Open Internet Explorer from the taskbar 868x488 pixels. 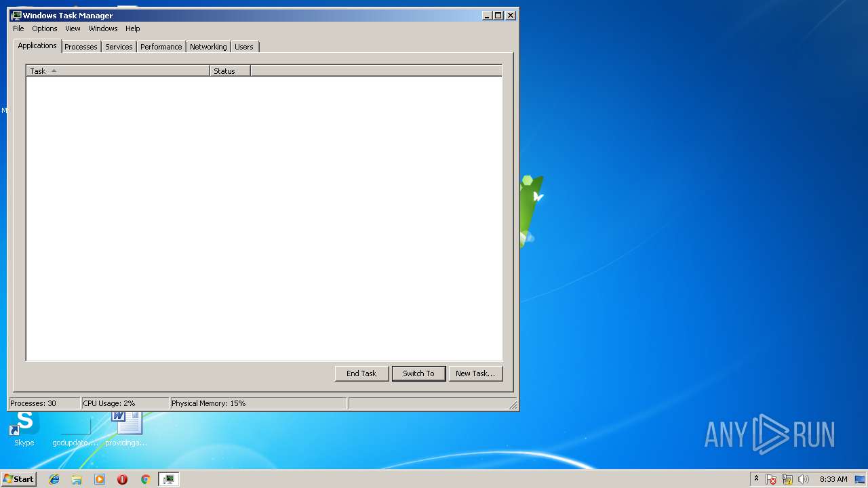(54, 479)
